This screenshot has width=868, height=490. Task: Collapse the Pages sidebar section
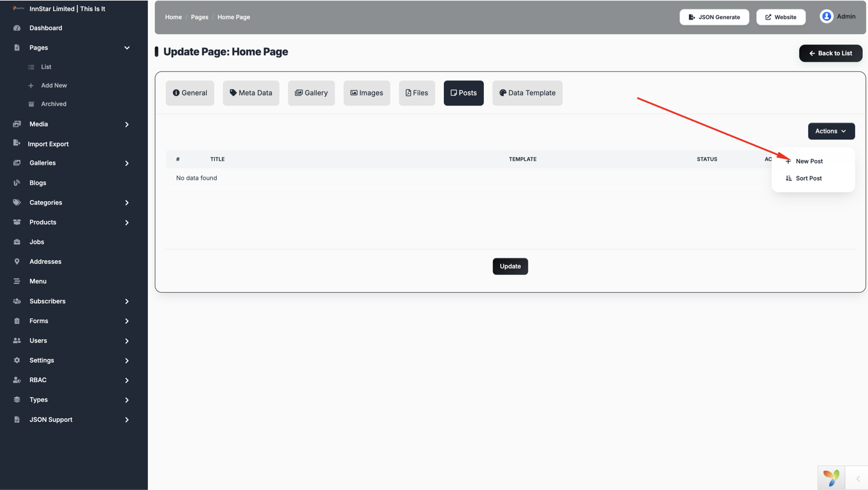point(127,48)
